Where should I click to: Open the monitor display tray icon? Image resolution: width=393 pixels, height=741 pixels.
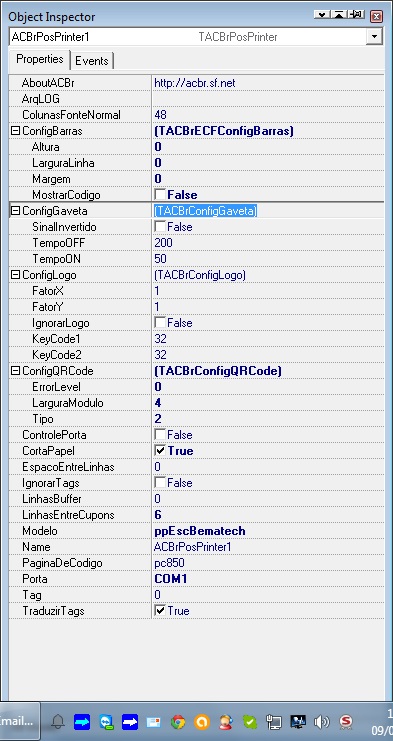click(x=298, y=722)
